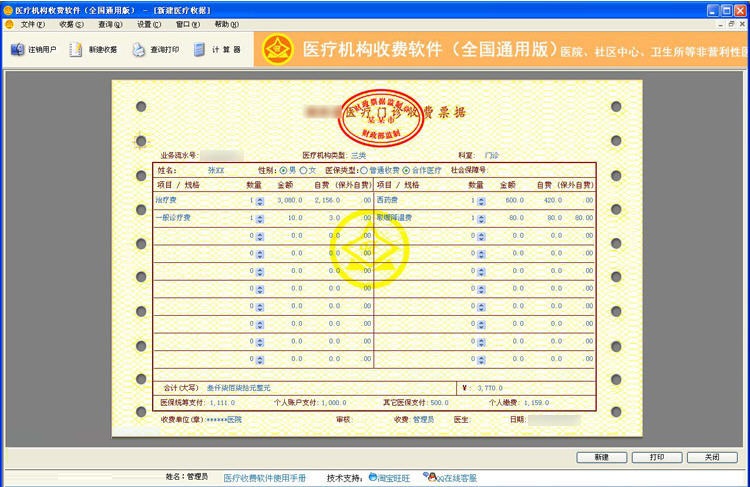Click 个人缴费 value 1,159.0
The image size is (750, 487).
(536, 403)
